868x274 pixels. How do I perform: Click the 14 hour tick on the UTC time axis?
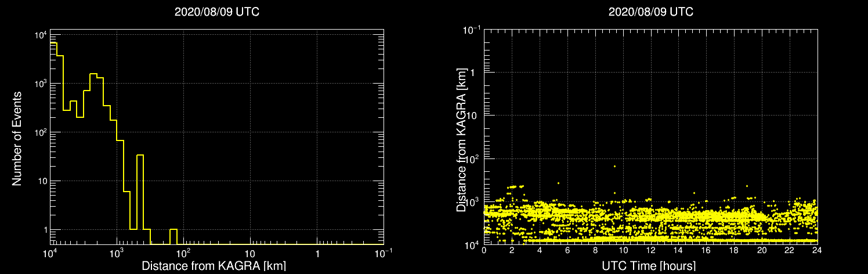(678, 250)
